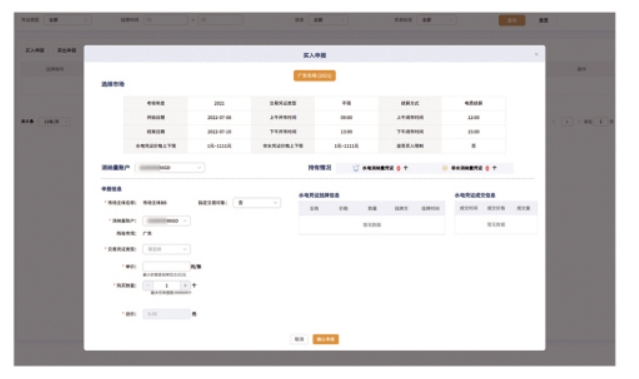Focus the 单价 unit price input field
The width and height of the screenshot is (639, 379).
click(166, 267)
